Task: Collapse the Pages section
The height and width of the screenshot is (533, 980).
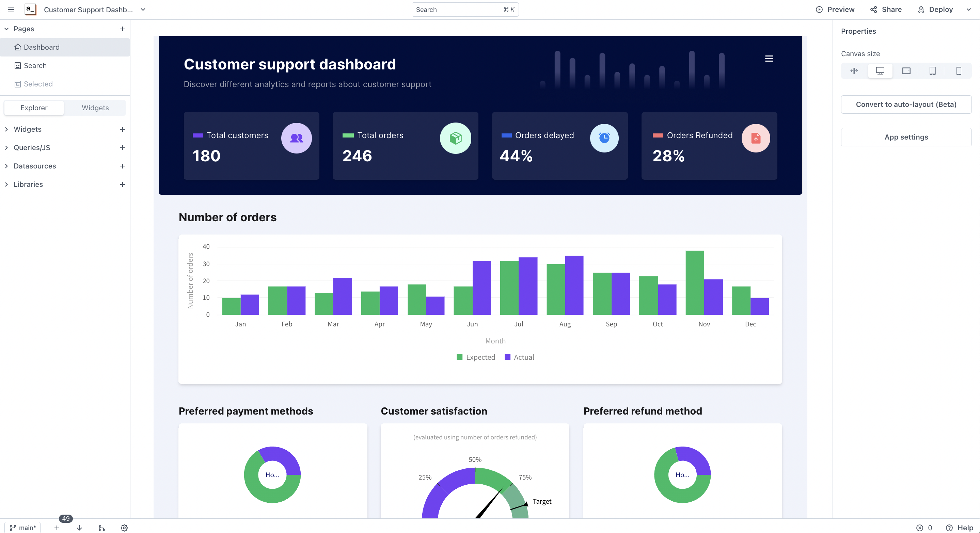Action: (x=6, y=29)
